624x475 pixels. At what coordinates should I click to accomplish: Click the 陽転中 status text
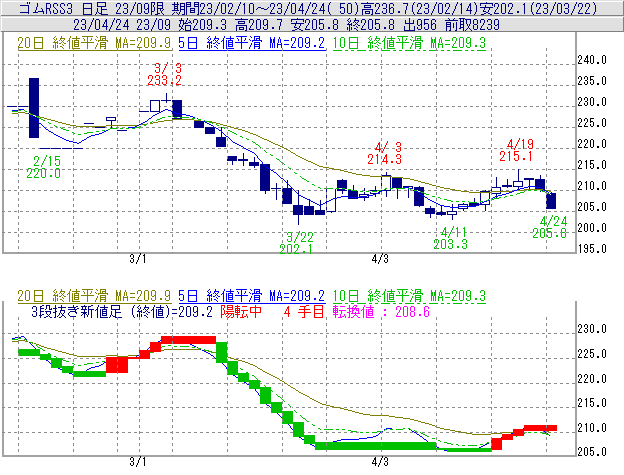tap(241, 311)
